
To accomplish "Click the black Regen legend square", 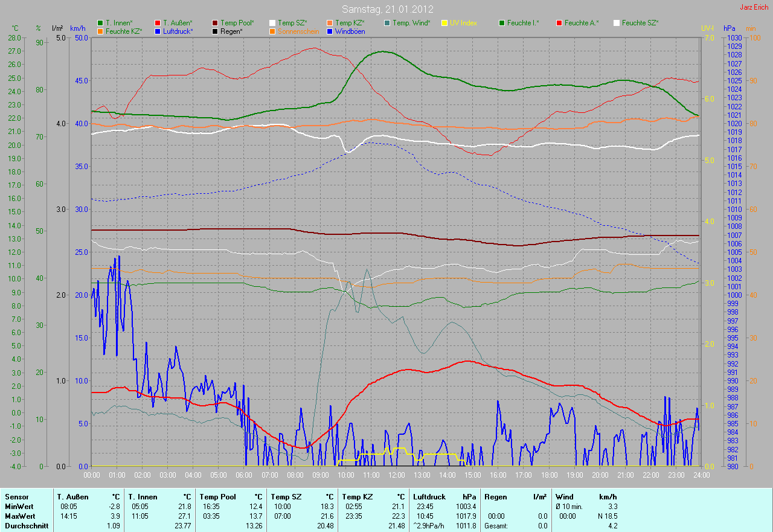I will point(216,31).
